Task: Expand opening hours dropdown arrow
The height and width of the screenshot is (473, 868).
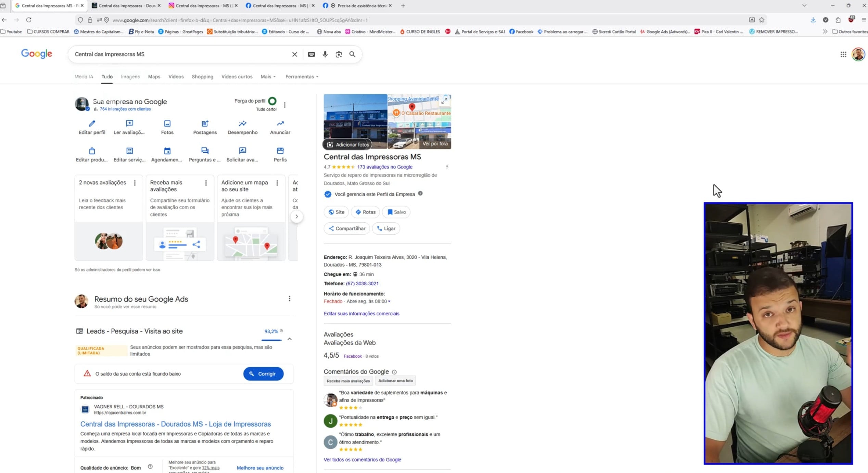Action: point(389,301)
